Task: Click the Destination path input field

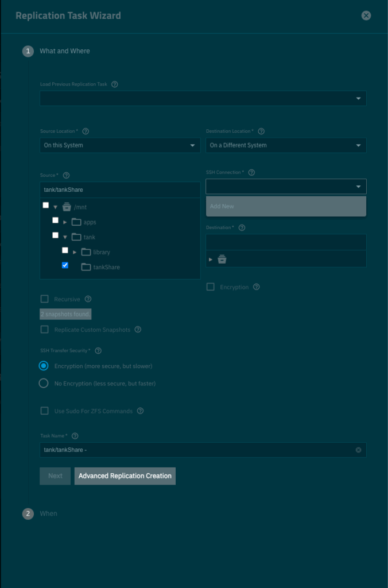Action: click(286, 242)
